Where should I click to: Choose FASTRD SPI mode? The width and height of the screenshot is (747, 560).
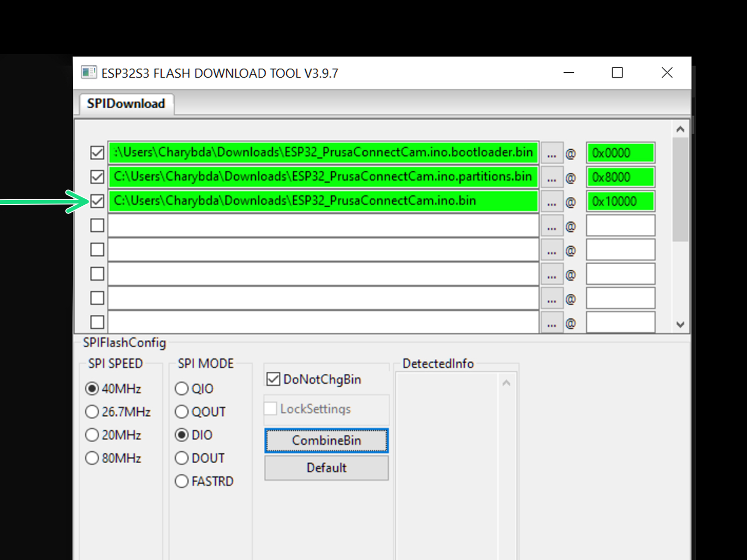point(182,481)
